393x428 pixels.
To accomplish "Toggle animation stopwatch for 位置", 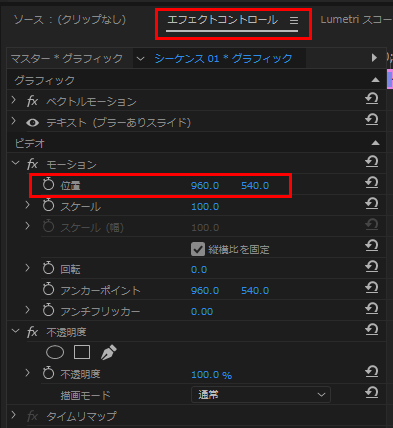I will point(48,184).
